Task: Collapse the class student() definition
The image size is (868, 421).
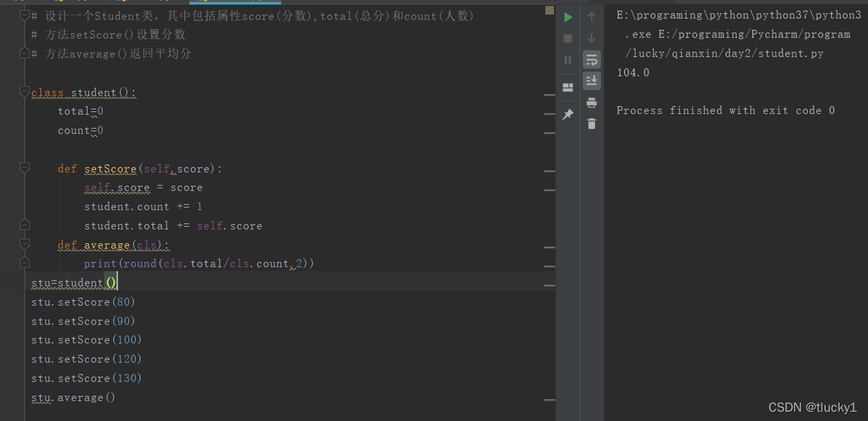Action: (x=25, y=91)
